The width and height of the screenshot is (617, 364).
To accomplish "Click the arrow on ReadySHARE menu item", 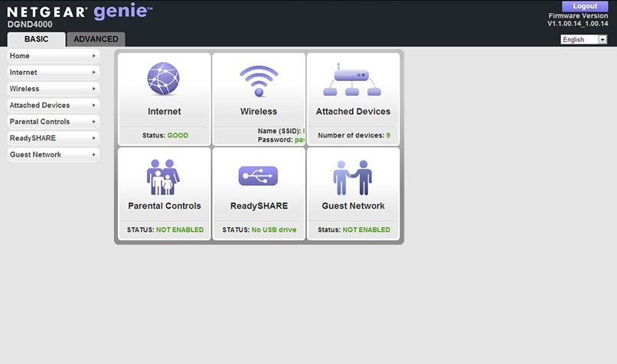I will [x=93, y=138].
